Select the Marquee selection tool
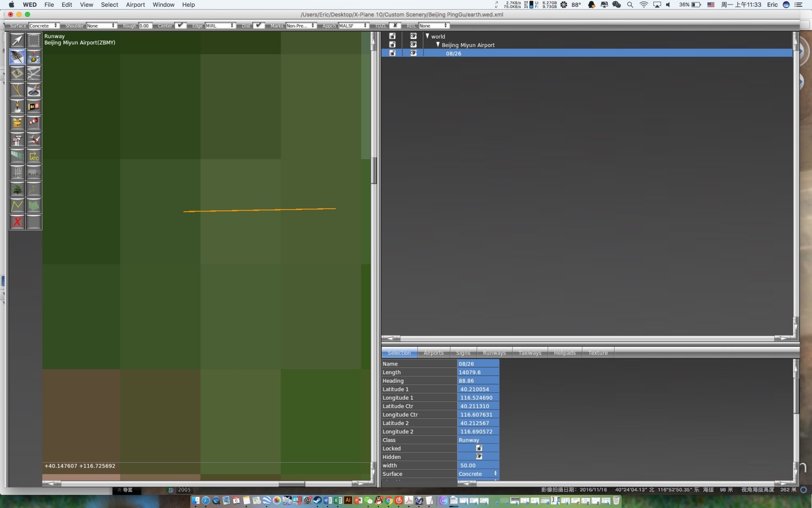Viewport: 812px width, 508px height. [34, 40]
